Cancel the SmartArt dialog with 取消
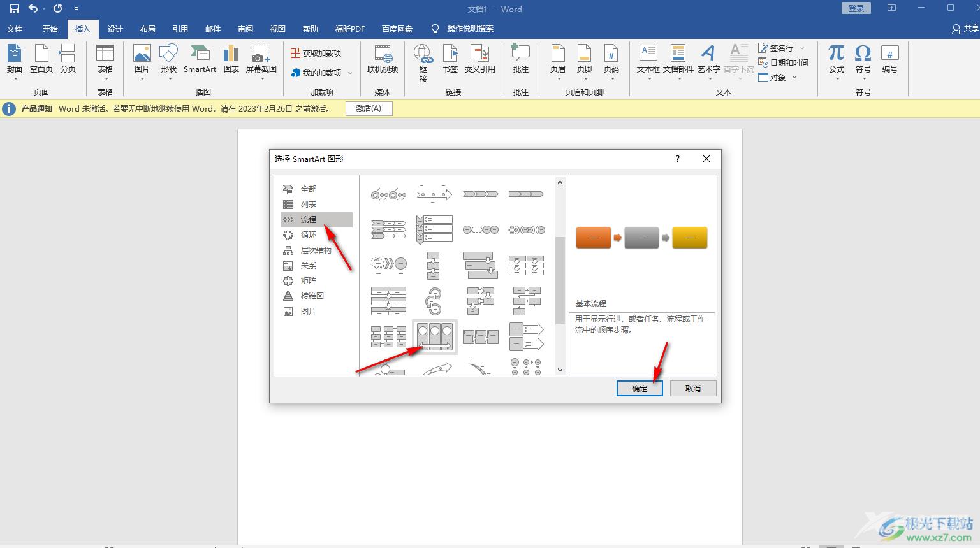Viewport: 980px width, 548px height. 693,388
